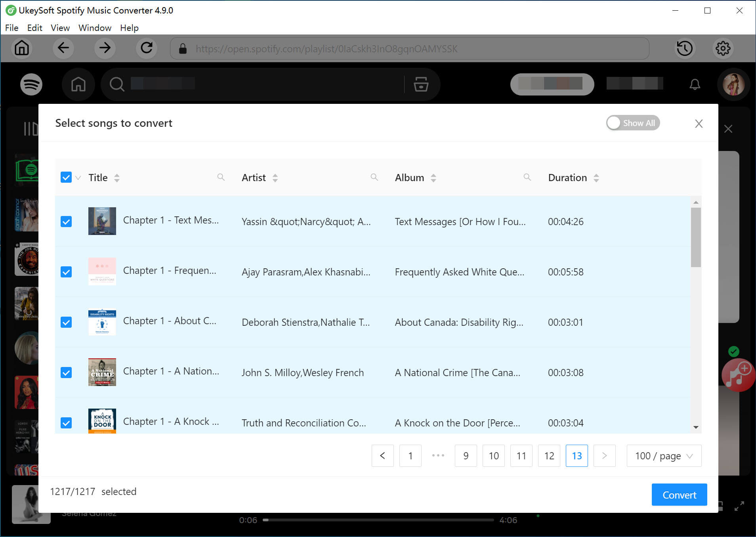Jump to page 1

[x=410, y=456]
